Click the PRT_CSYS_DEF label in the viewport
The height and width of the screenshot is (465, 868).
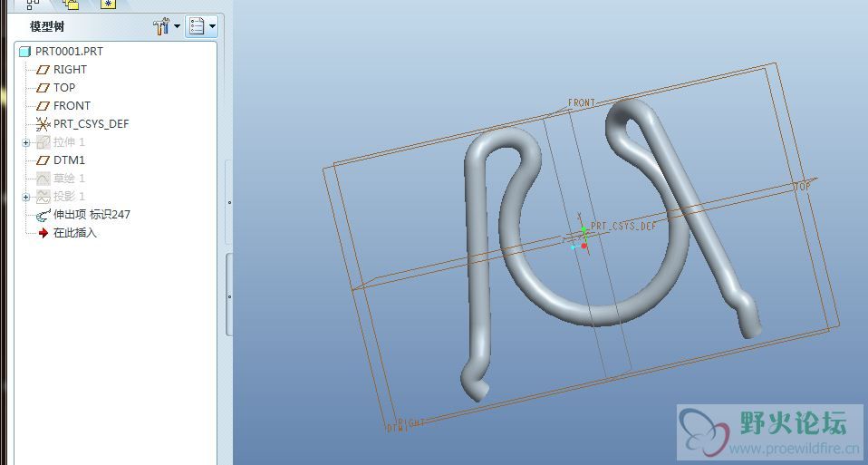[624, 226]
